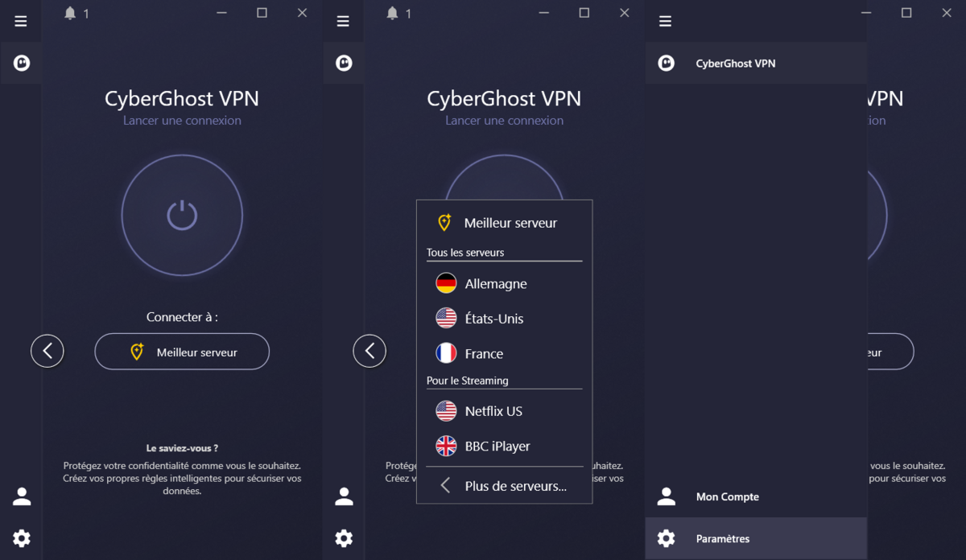Open the account profile icon in middle window
This screenshot has width=966, height=560.
tap(344, 496)
